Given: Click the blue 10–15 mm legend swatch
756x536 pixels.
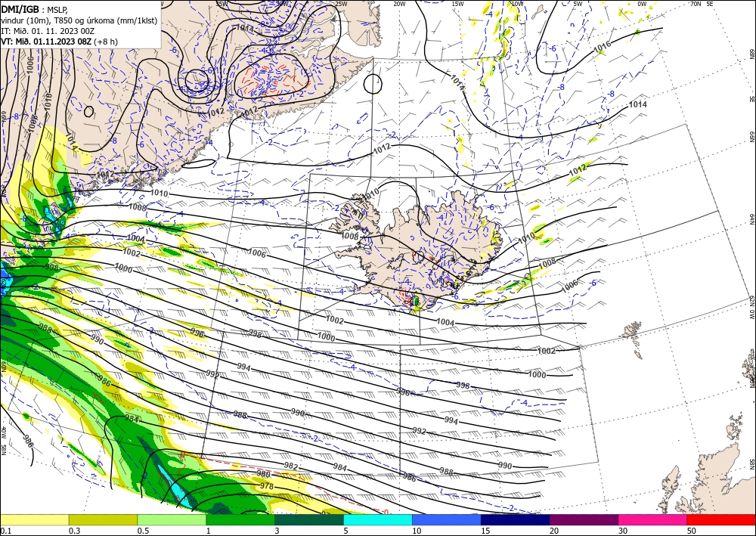Looking at the screenshot, I should pyautogui.click(x=447, y=519).
